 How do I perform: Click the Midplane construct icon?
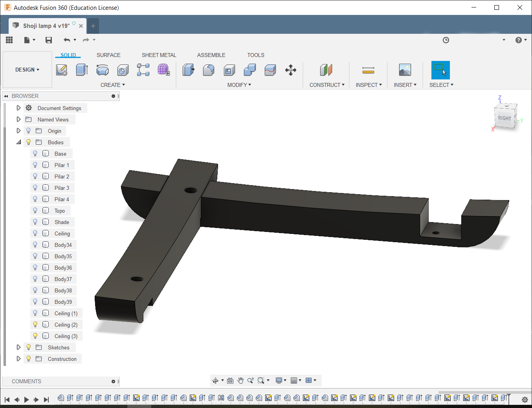point(326,70)
